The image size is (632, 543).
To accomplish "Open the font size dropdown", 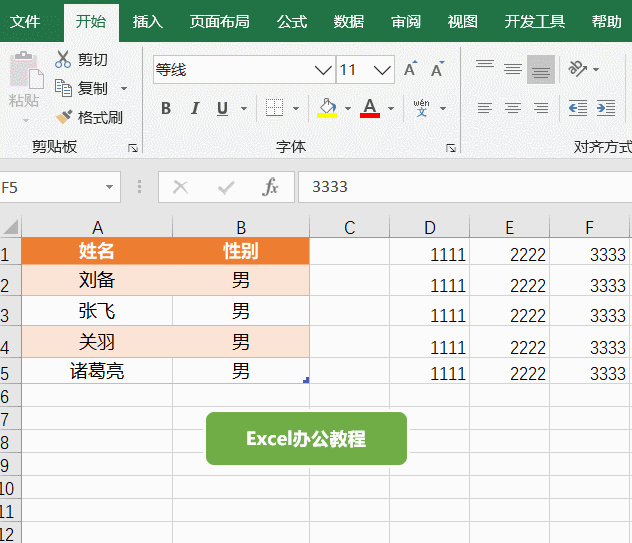I will [383, 70].
